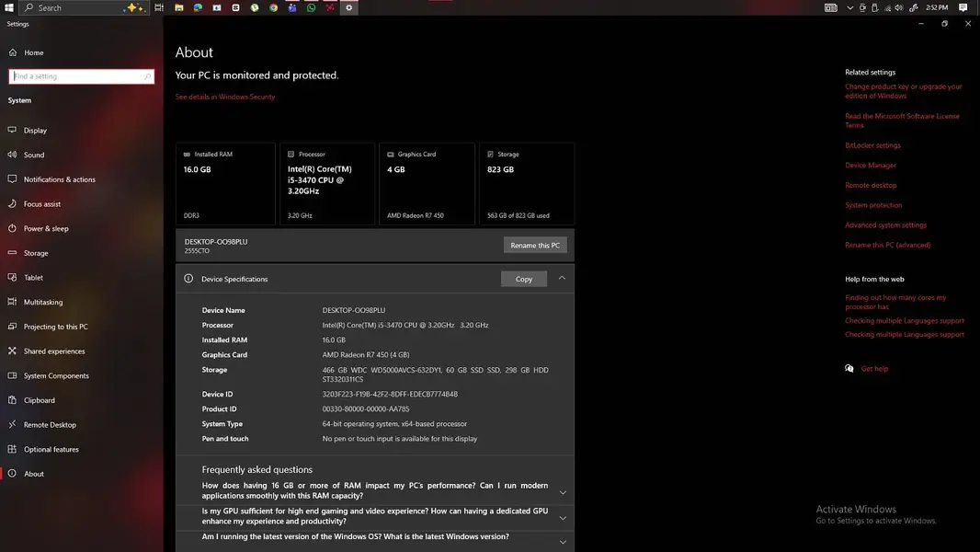Screen dimensions: 980x552
Task: Open the Device Manager link
Action: point(871,165)
